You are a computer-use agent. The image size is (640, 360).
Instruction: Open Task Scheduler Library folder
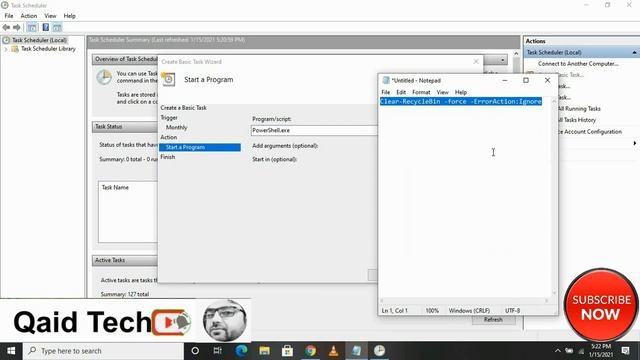coord(48,49)
